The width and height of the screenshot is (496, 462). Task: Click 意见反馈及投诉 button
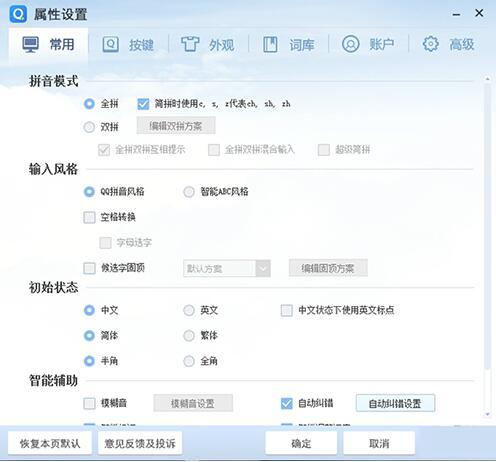(x=140, y=443)
